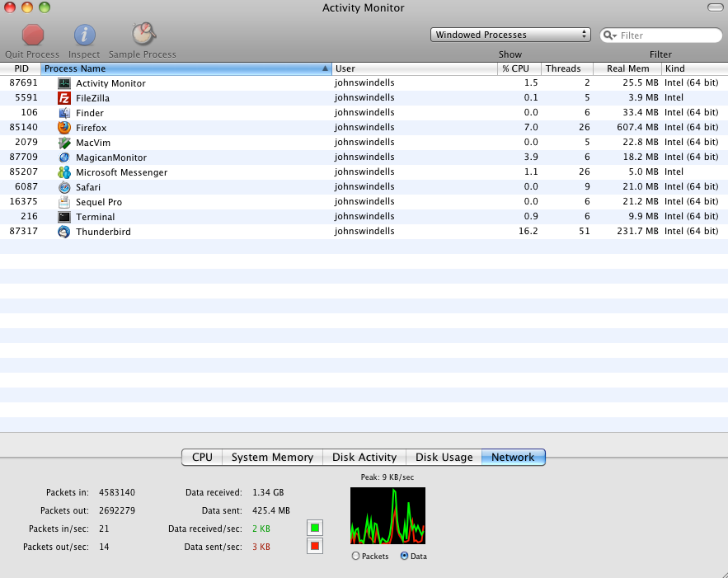Click the "4583140" packets in value

[117, 492]
